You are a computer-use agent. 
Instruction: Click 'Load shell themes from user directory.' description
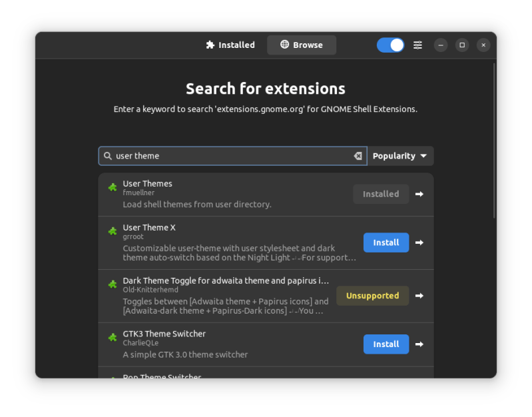coord(197,205)
